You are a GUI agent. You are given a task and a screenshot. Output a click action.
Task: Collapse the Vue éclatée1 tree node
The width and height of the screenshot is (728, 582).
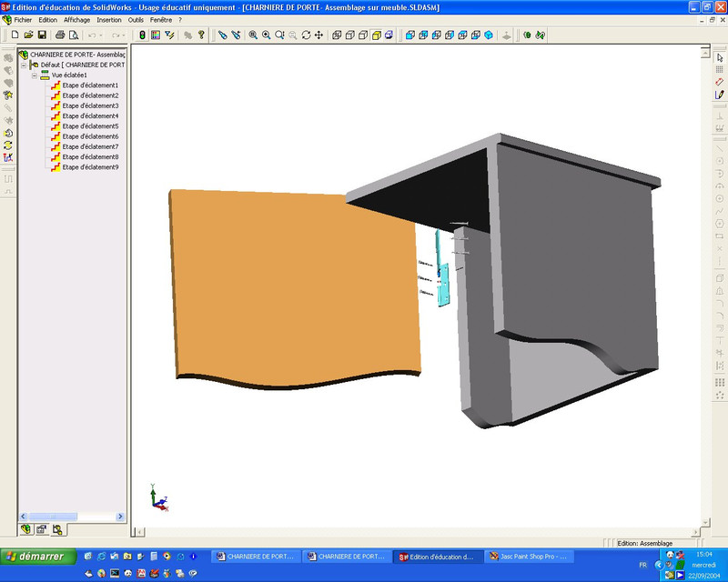click(34, 75)
